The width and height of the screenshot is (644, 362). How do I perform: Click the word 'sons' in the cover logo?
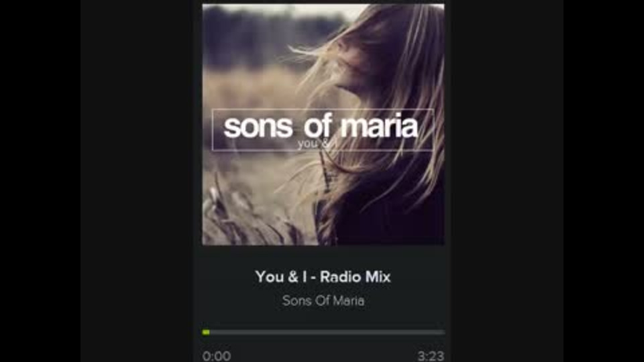click(x=258, y=127)
